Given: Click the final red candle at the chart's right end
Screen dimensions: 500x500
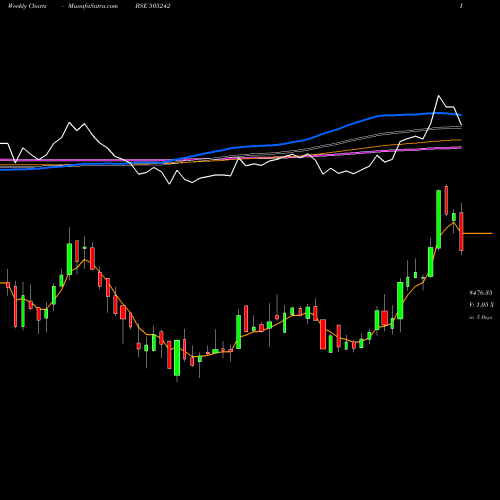Looking at the screenshot, I should 461,231.
